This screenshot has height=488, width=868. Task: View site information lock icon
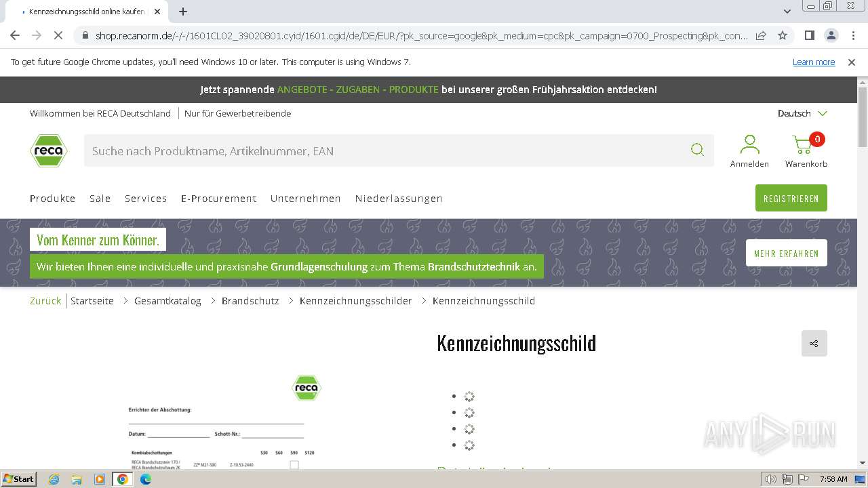[x=85, y=35]
